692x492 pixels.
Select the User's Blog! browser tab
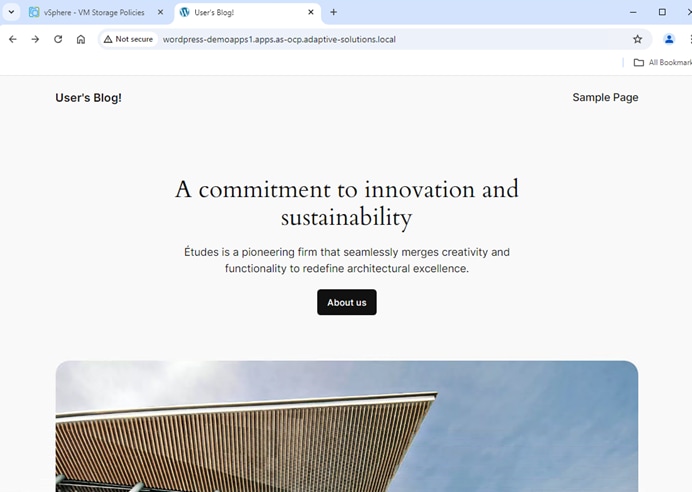click(248, 12)
